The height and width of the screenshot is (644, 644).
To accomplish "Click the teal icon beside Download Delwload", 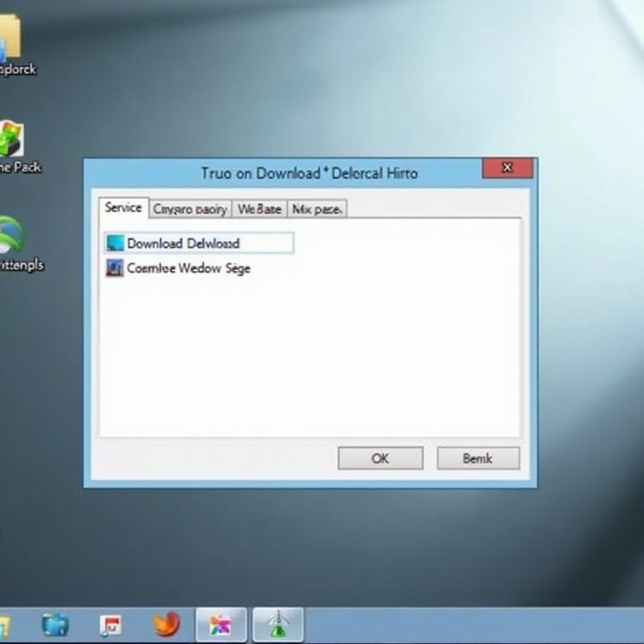I will pos(115,243).
